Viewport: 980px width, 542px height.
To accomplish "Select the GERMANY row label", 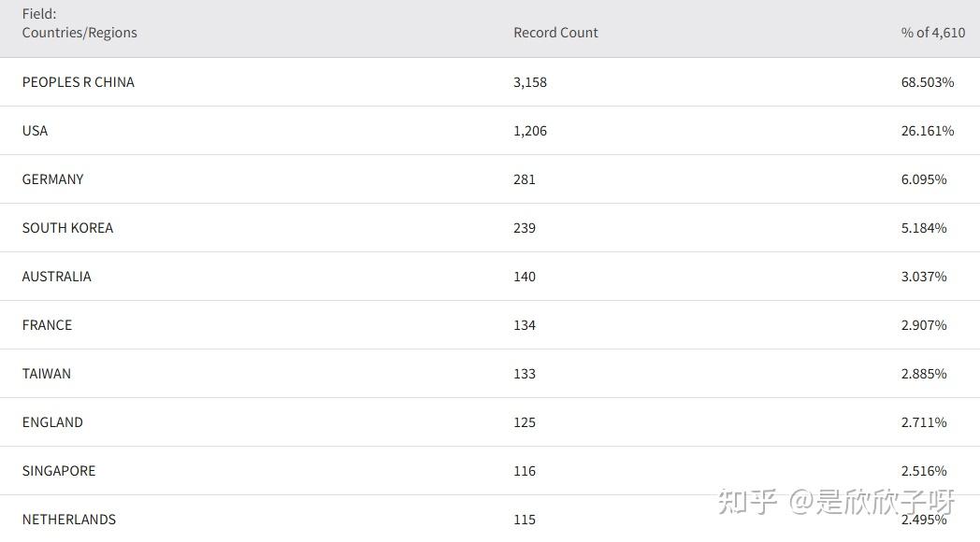I will (53, 179).
